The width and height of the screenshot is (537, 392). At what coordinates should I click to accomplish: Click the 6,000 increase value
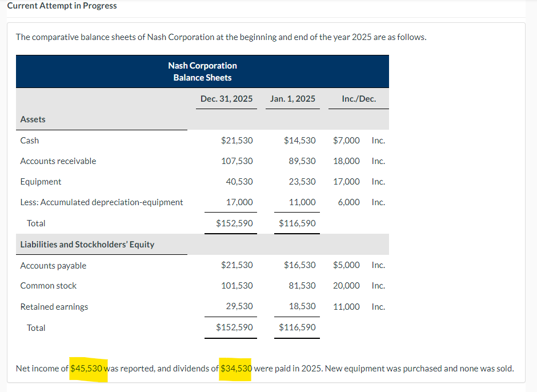coord(348,202)
